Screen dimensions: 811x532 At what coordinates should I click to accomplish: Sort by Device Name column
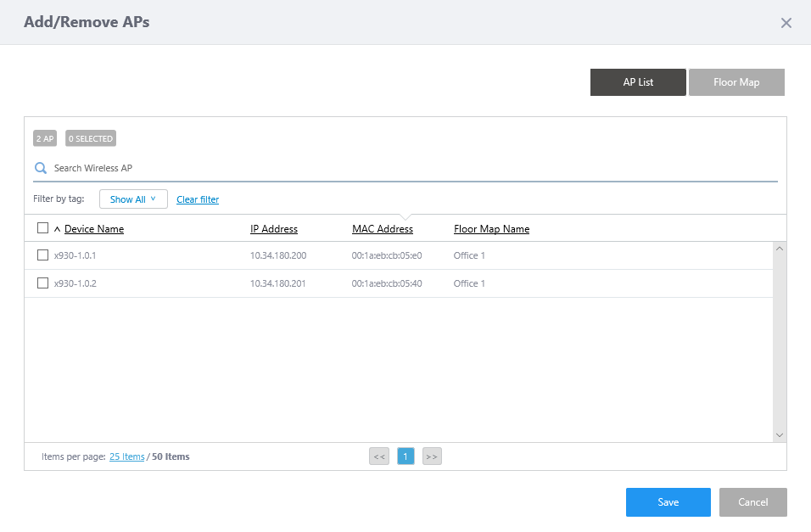(93, 229)
